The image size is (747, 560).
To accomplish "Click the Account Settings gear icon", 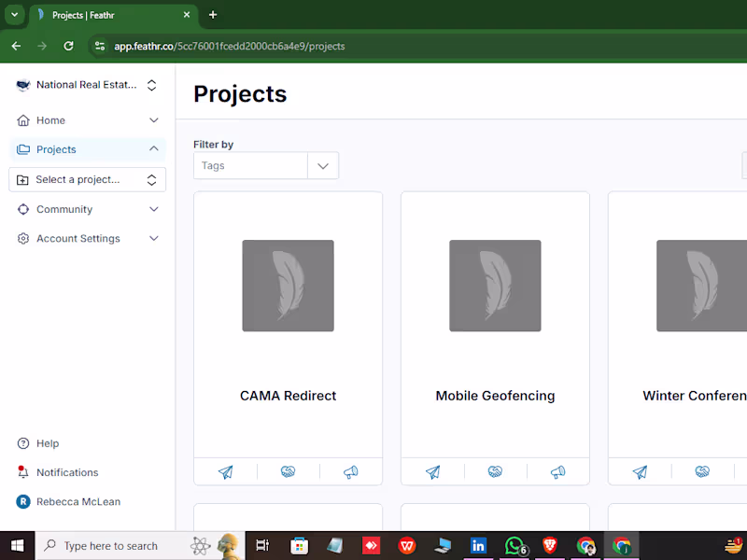I will 22,239.
